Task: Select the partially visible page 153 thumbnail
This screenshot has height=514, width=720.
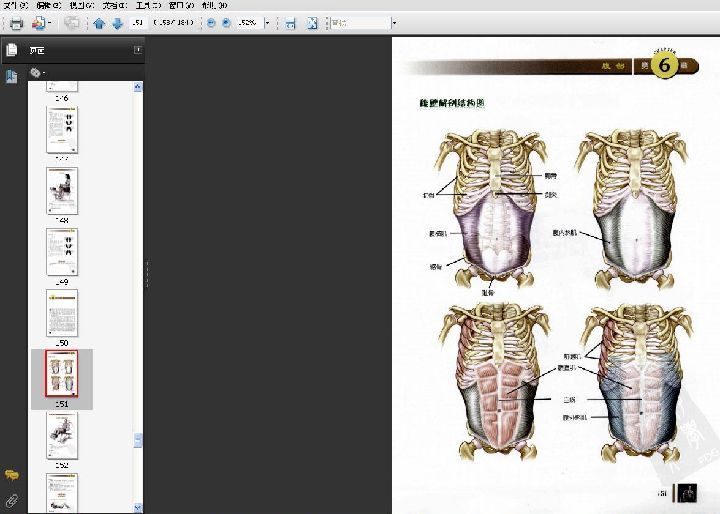Action: (62, 492)
